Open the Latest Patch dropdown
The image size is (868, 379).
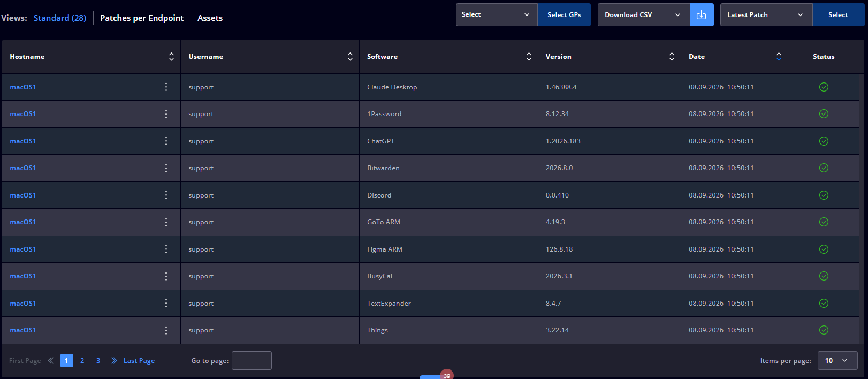pyautogui.click(x=766, y=15)
